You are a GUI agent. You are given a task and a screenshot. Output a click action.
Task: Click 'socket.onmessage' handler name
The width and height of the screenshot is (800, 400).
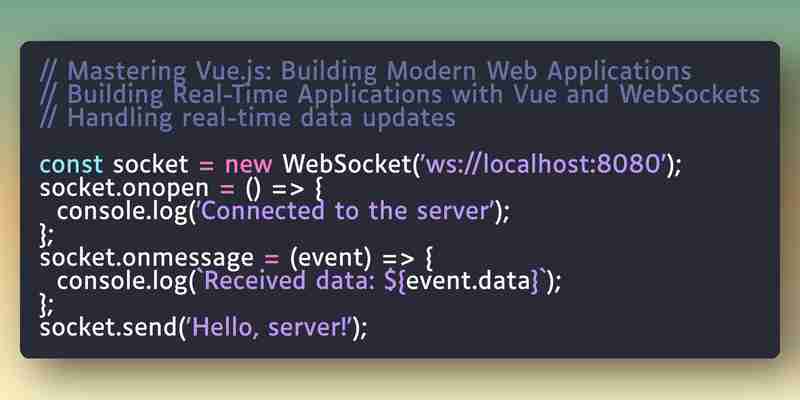[x=146, y=258]
